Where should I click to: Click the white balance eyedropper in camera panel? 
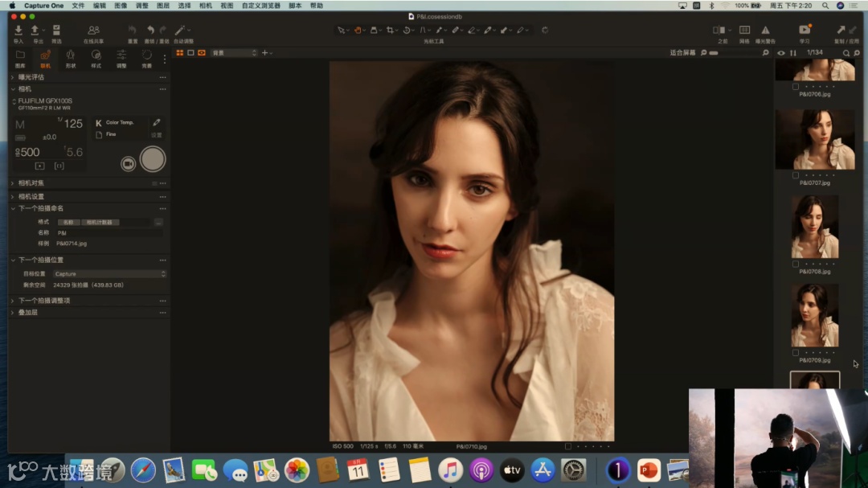point(157,122)
